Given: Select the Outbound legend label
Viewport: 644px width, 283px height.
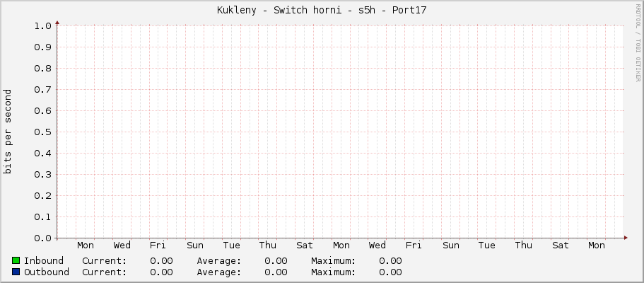Looking at the screenshot, I should pyautogui.click(x=47, y=272).
